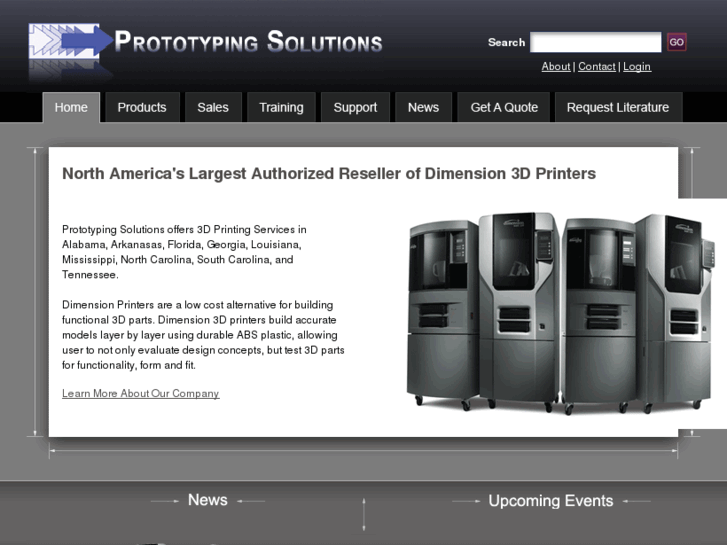Click the Prototyping Solutions title text
This screenshot has width=727, height=545.
pyautogui.click(x=249, y=41)
